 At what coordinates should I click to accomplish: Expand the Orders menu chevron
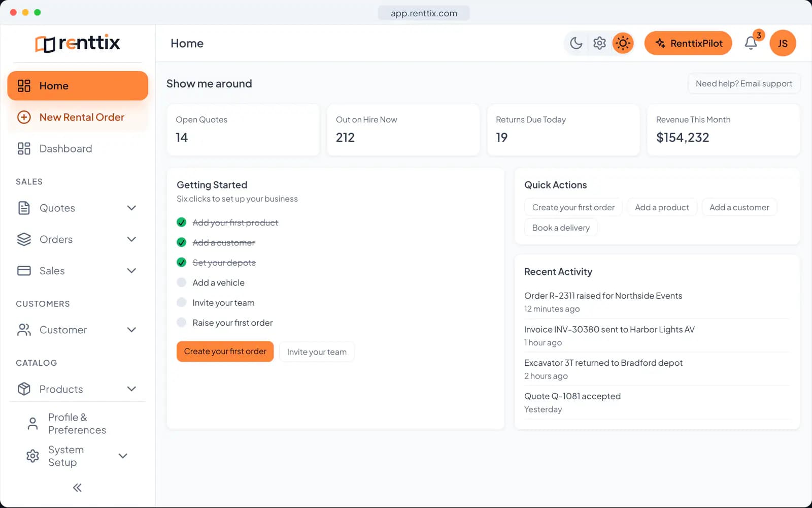click(x=131, y=239)
